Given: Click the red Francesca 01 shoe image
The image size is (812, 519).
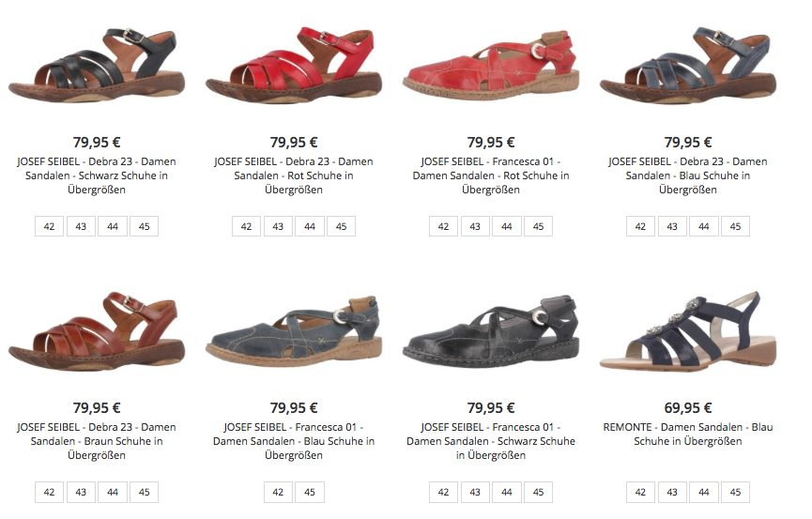Looking at the screenshot, I should pos(491,67).
